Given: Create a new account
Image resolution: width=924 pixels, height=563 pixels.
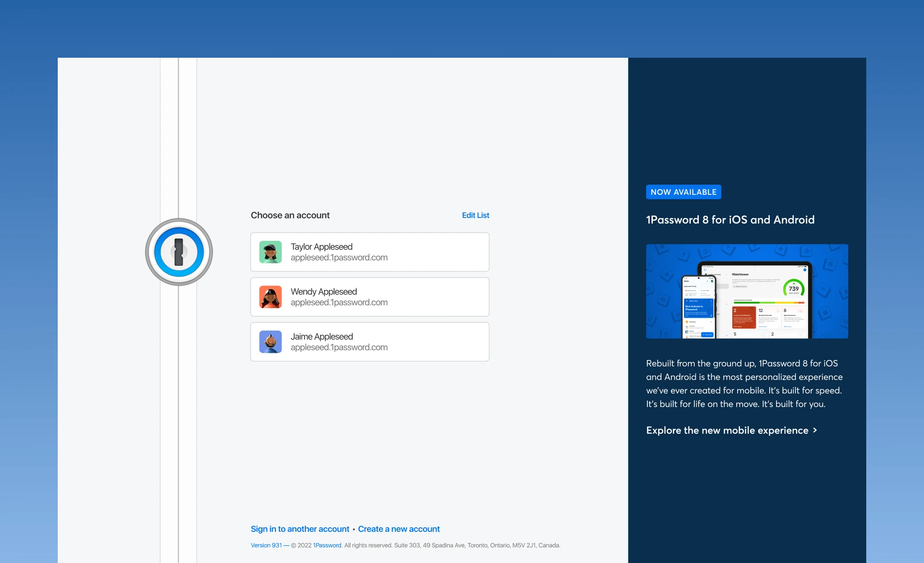Looking at the screenshot, I should coord(399,529).
